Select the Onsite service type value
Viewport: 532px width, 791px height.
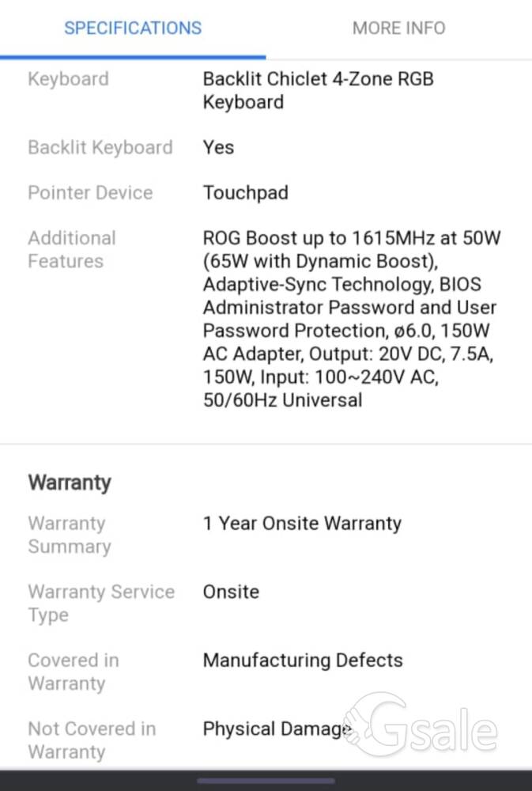pos(231,592)
